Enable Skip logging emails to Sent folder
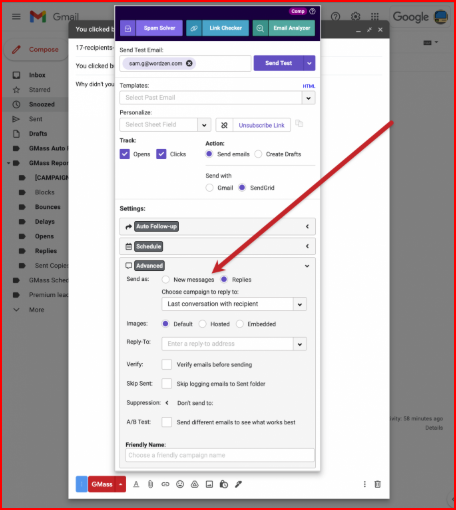Screen dimensions: 456x510 (x=167, y=383)
